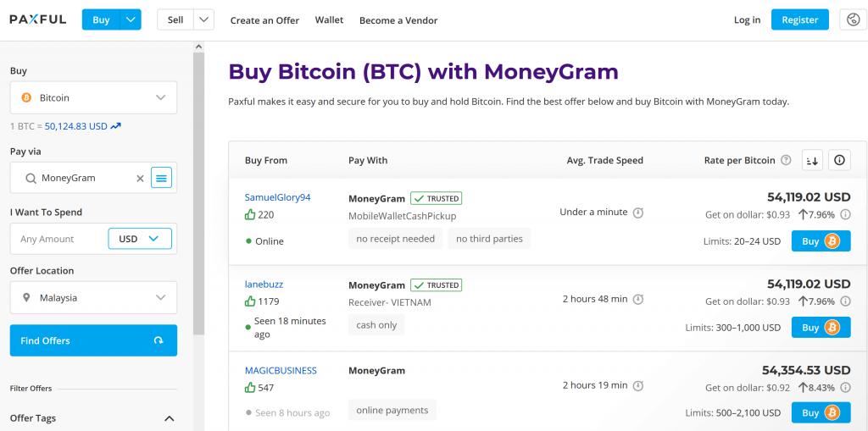Go to Wallet
This screenshot has width=868, height=431.
tap(330, 20)
